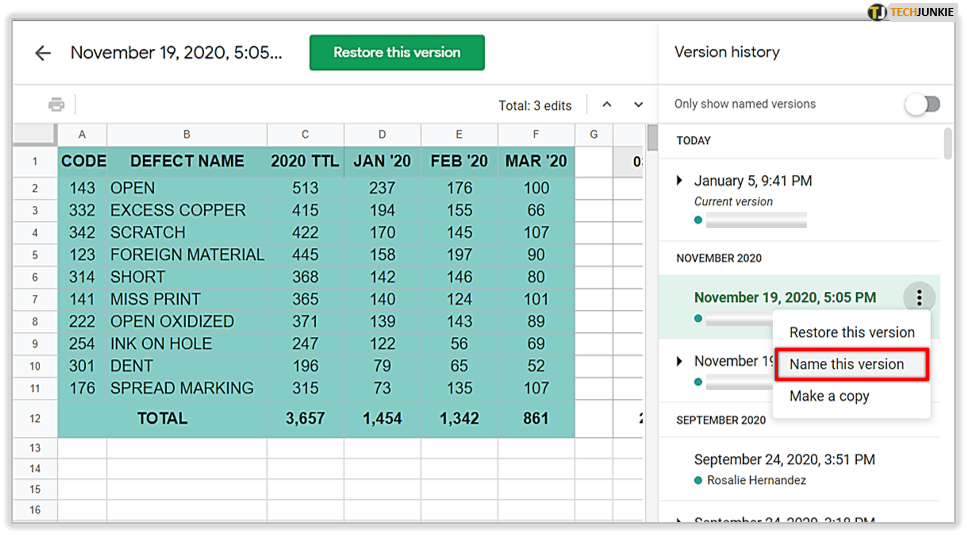Click the back arrow to exit version history
Image resolution: width=967 pixels, height=535 pixels.
pyautogui.click(x=43, y=53)
